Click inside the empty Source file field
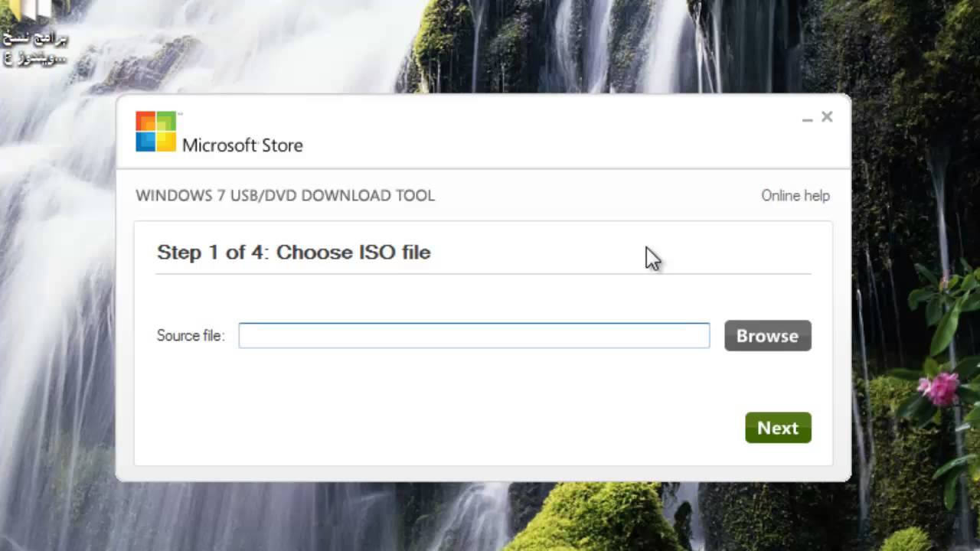 point(474,335)
